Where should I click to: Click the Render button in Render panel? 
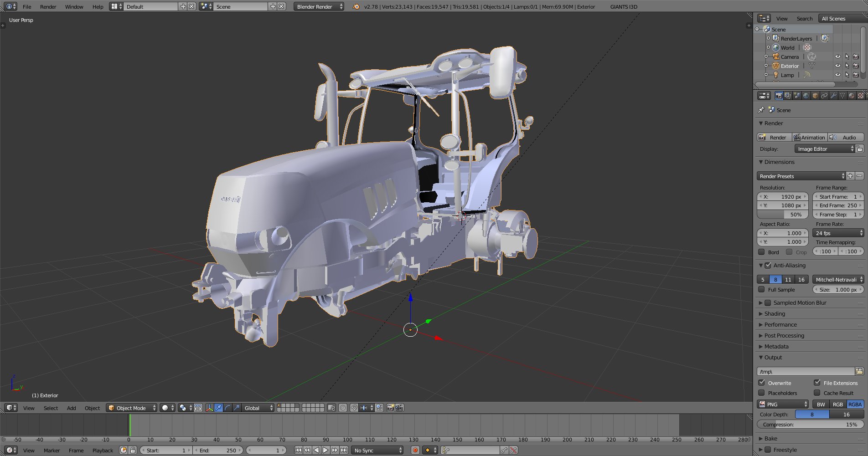(774, 138)
